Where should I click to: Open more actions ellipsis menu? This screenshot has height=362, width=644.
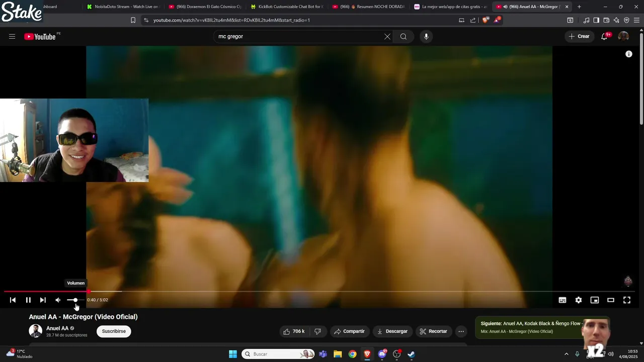click(461, 331)
